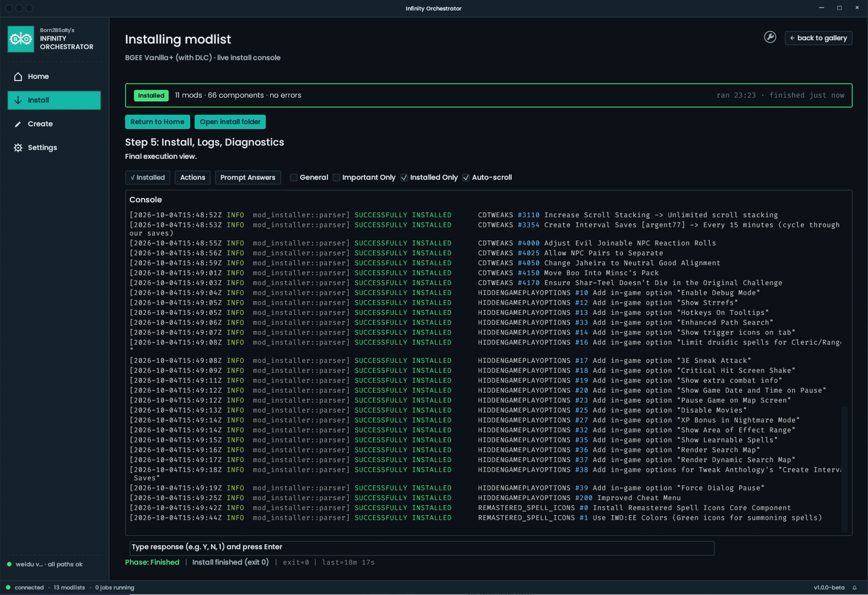
Task: Go back to gallery
Action: pos(818,38)
